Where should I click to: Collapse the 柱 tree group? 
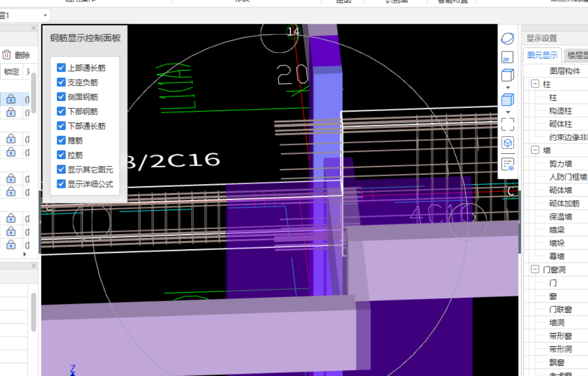(535, 84)
